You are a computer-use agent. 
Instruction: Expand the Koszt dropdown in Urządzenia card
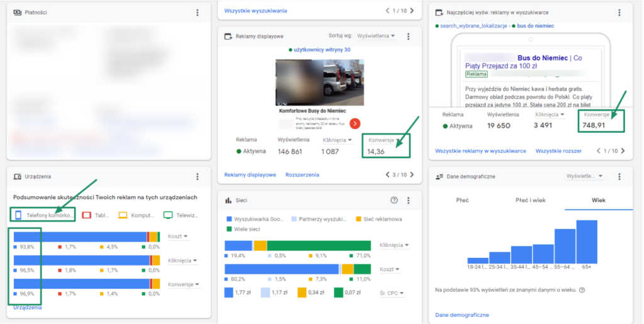click(179, 237)
